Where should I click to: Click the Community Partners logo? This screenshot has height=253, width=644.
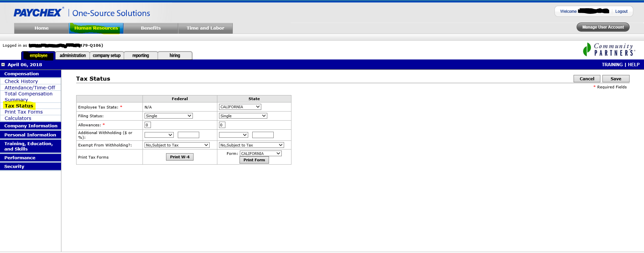609,50
